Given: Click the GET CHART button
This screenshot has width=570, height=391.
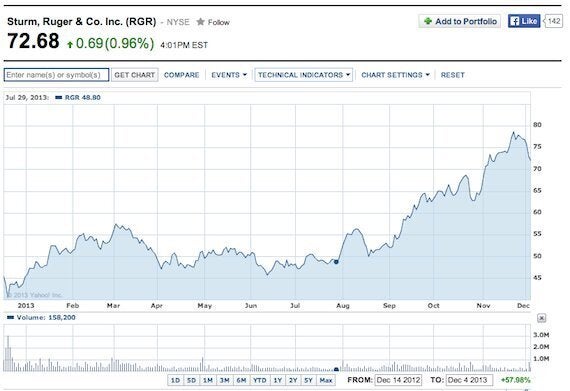Looking at the screenshot, I should (135, 75).
